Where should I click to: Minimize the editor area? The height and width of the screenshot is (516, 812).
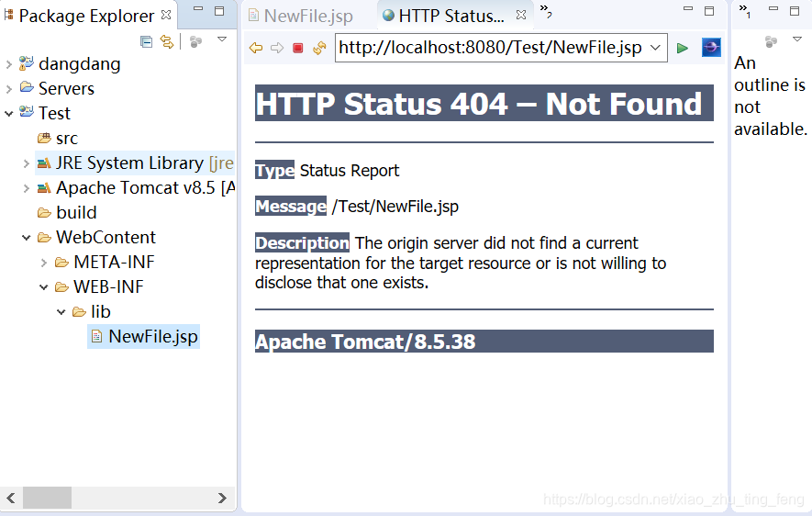[688, 9]
